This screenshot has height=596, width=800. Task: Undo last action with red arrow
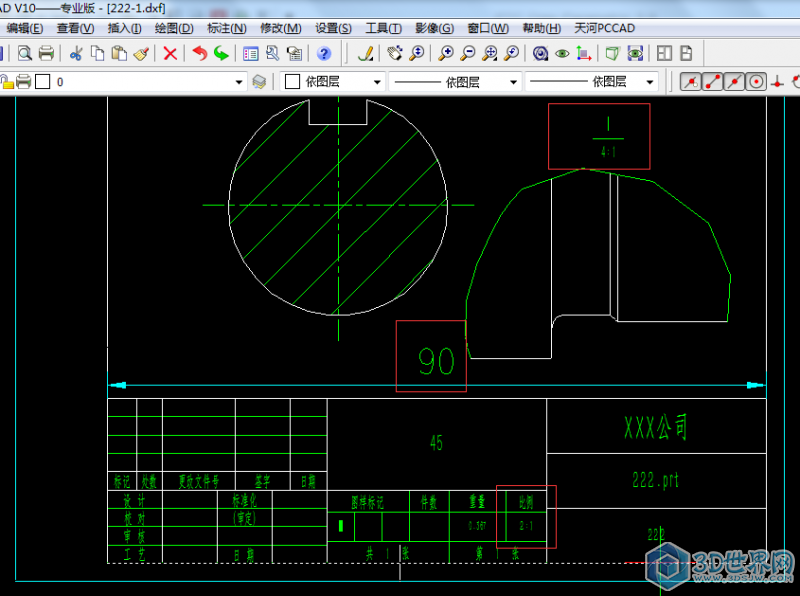tap(199, 53)
